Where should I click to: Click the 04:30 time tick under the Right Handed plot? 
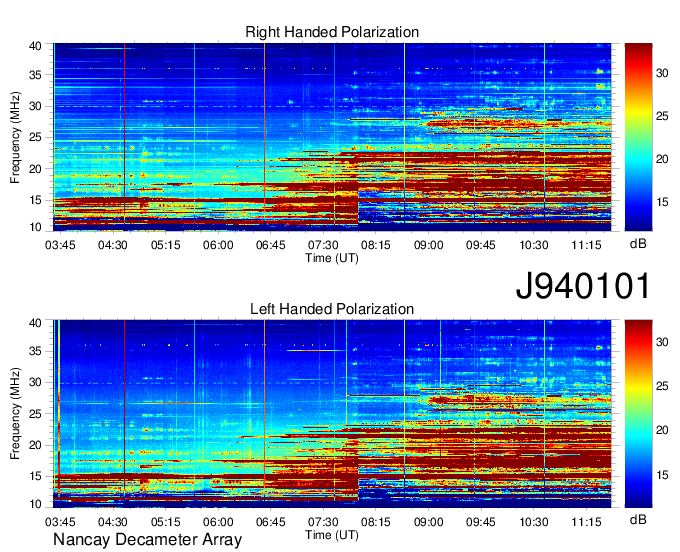click(113, 245)
